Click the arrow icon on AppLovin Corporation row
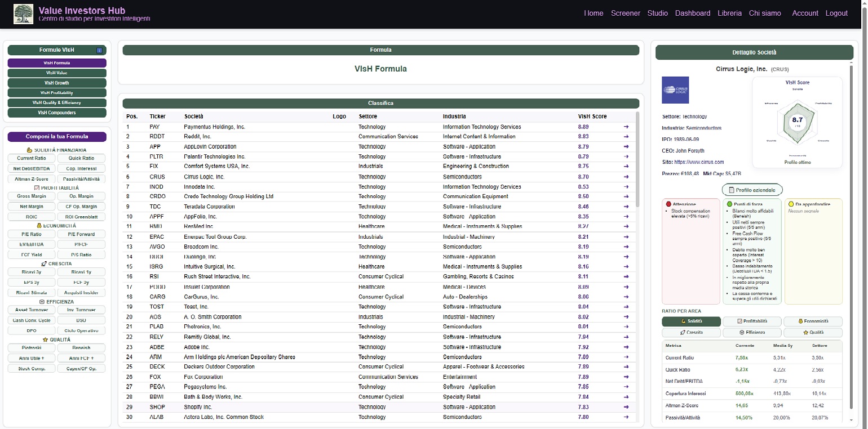Viewport: 868px width, 429px height. [x=626, y=147]
